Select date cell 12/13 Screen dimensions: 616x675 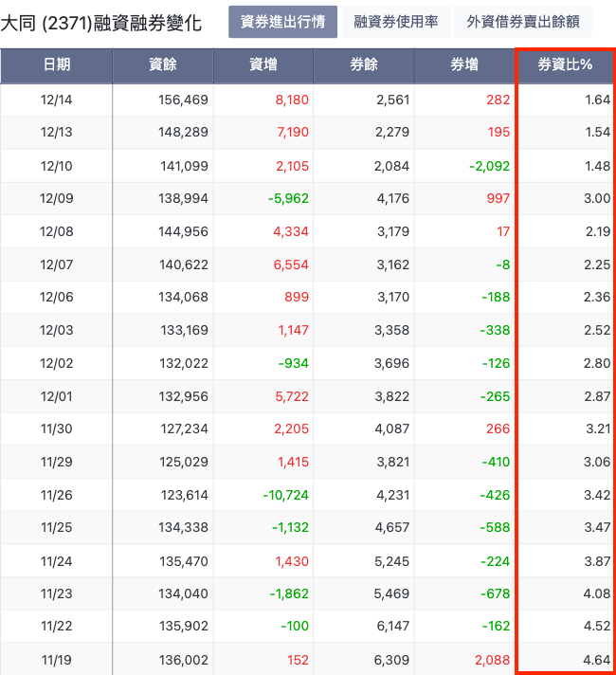click(x=57, y=132)
